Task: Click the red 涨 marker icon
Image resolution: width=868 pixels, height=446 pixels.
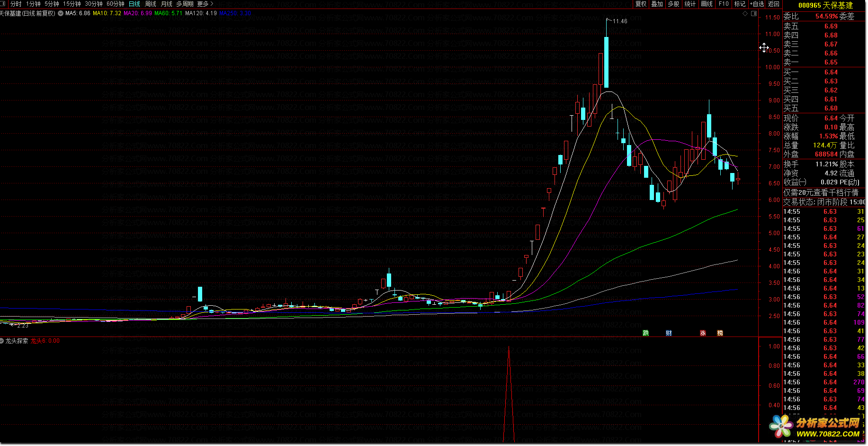Action: coord(703,333)
